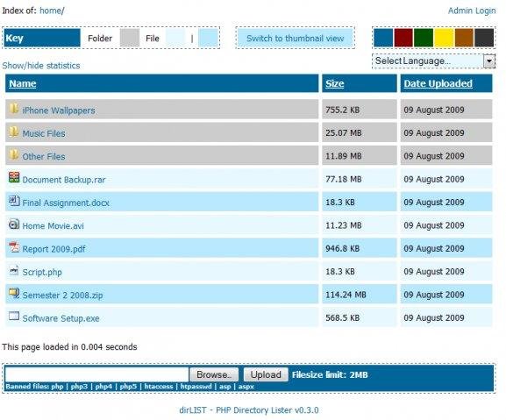Viewport: 506px width, 420px height.
Task: Open the Select Language dropdown
Action: pyautogui.click(x=434, y=61)
